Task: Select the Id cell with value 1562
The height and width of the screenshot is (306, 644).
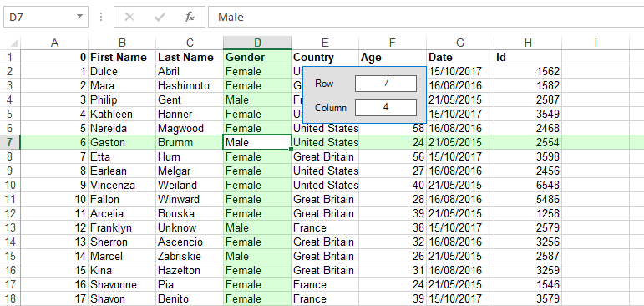Action: point(528,72)
